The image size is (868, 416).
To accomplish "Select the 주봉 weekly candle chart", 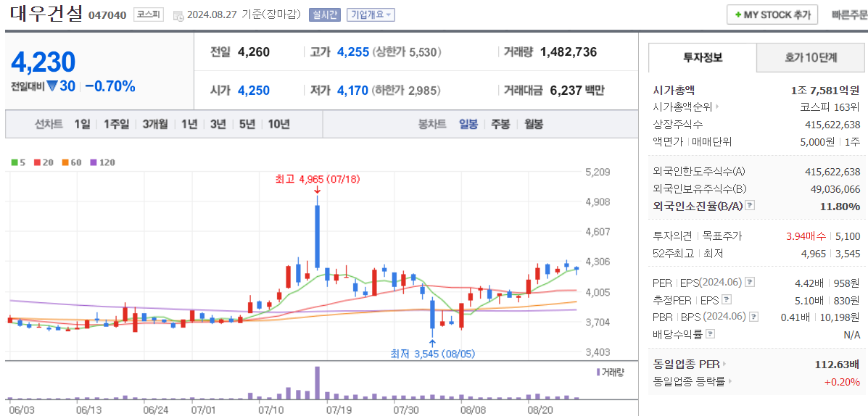I will click(x=501, y=124).
